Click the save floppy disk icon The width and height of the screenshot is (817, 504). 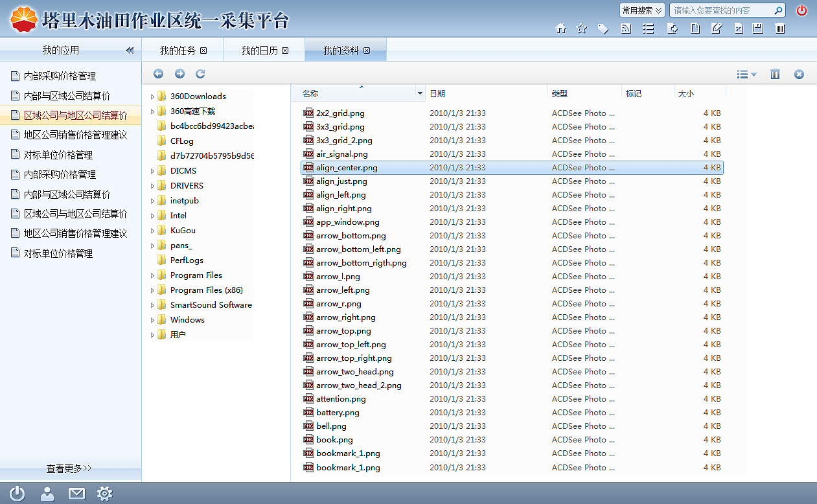pos(758,29)
